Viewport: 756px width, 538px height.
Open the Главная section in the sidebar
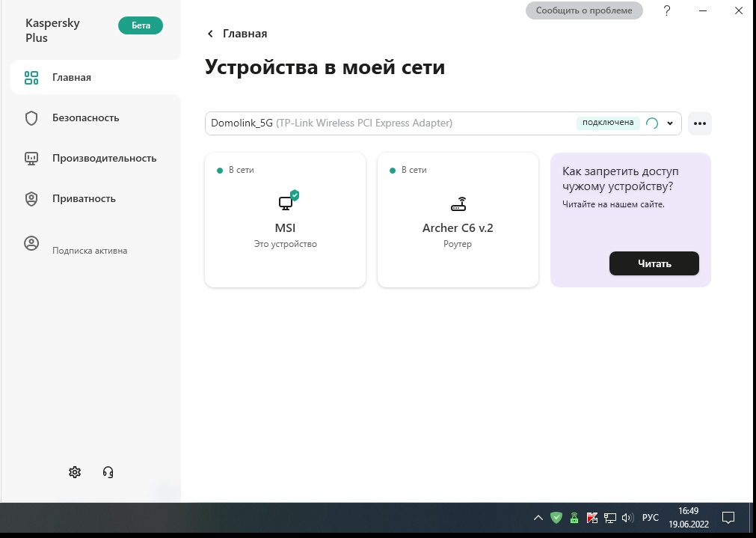pos(96,77)
